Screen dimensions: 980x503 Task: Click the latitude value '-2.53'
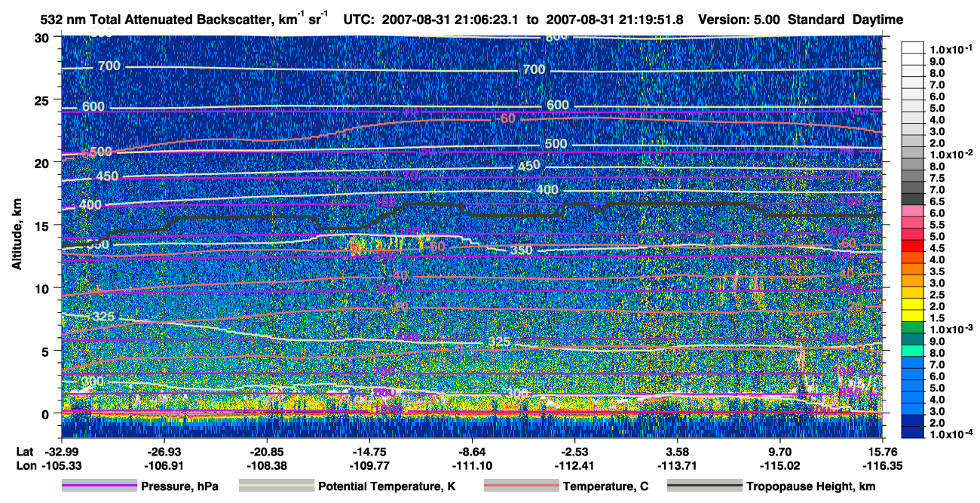click(x=574, y=450)
